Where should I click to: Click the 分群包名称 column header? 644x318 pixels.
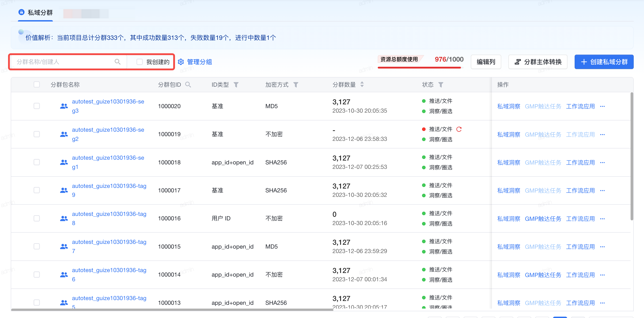65,85
